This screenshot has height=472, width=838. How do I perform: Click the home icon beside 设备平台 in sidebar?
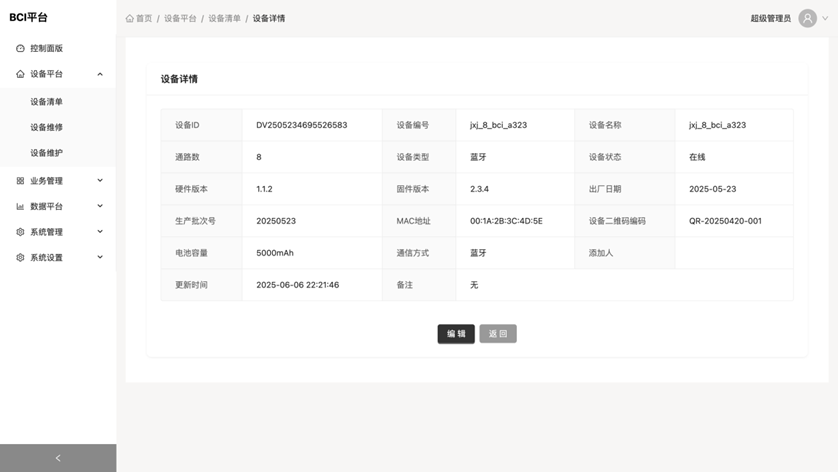pyautogui.click(x=20, y=74)
